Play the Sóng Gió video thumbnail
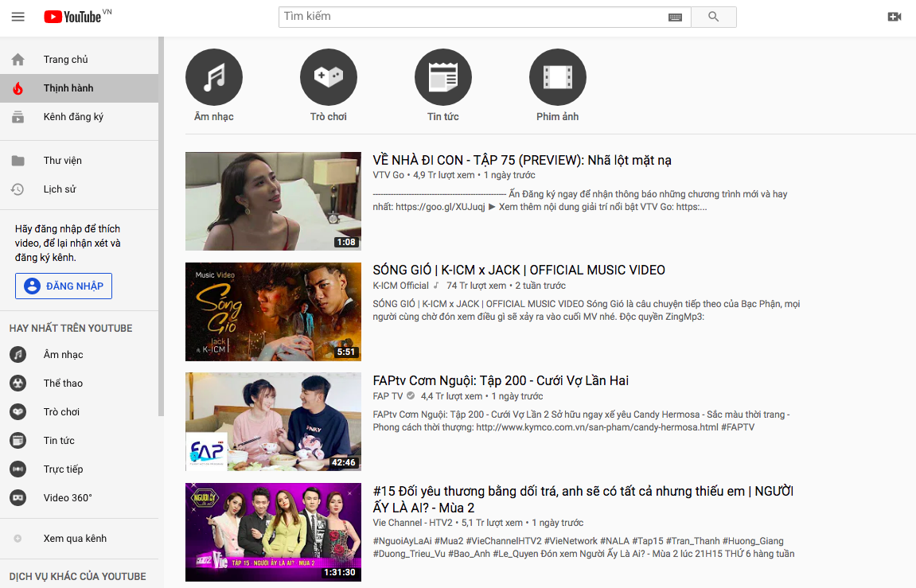The width and height of the screenshot is (916, 588). pyautogui.click(x=274, y=312)
